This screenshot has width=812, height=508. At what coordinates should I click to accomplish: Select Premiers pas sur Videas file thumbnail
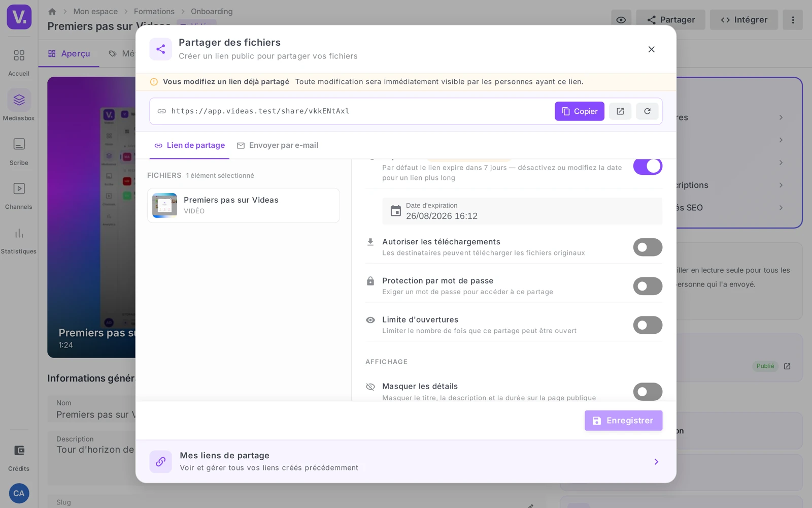point(164,205)
